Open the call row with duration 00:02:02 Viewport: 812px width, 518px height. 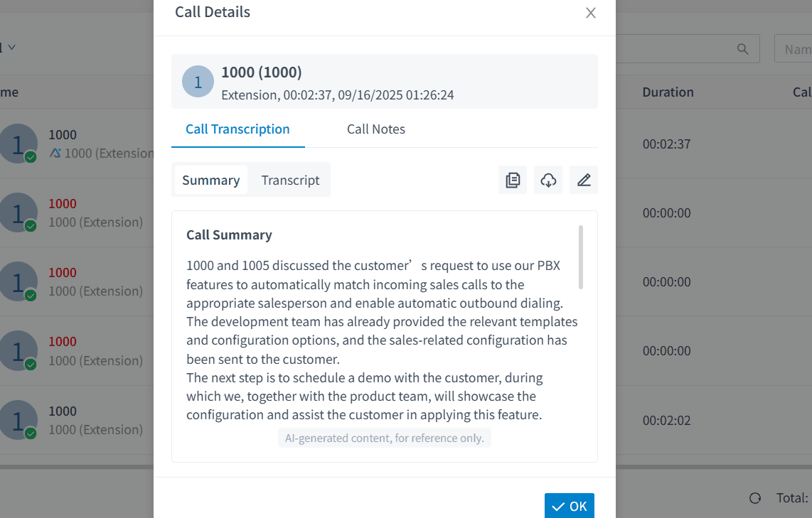point(666,420)
